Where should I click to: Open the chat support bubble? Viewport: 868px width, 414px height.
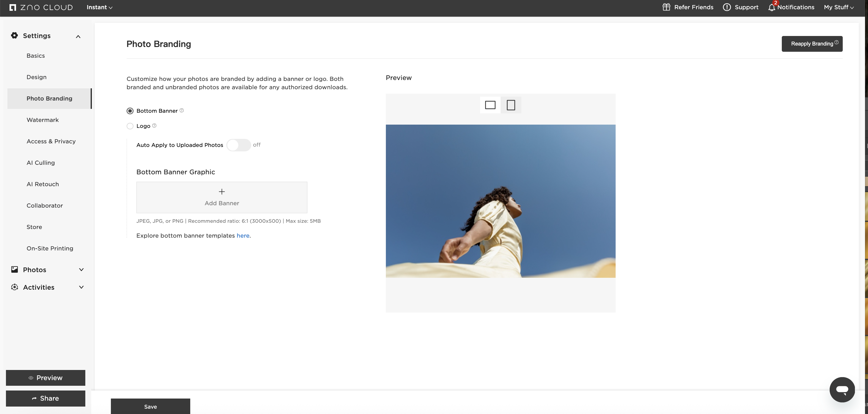[842, 390]
